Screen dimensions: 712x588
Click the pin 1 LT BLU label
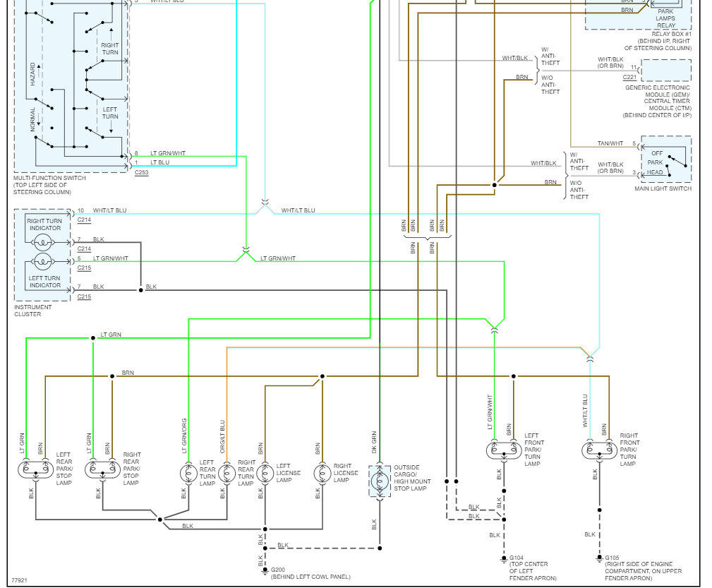(160, 162)
